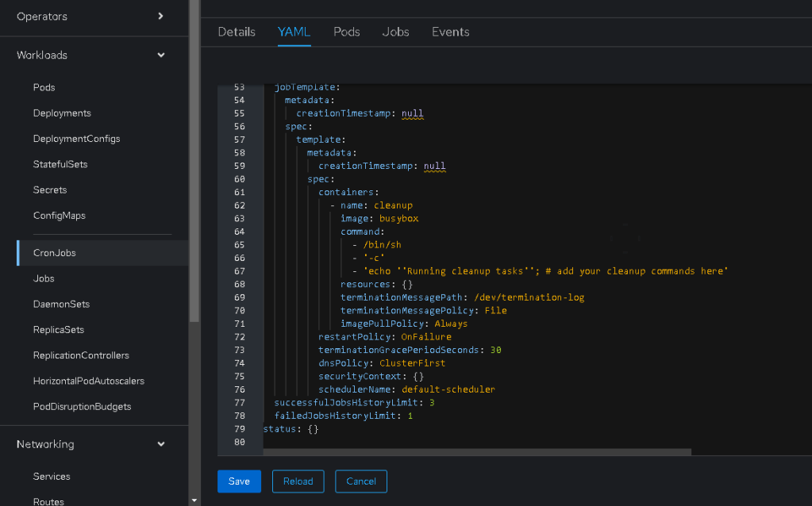
Task: Click 'terminationGracePeriodSeconds: 30' line
Action: coord(410,350)
